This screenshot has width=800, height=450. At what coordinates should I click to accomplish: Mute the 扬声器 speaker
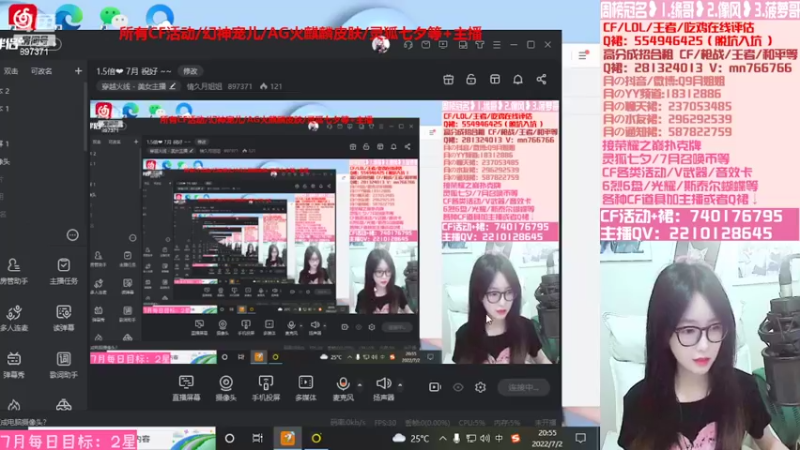click(x=384, y=388)
